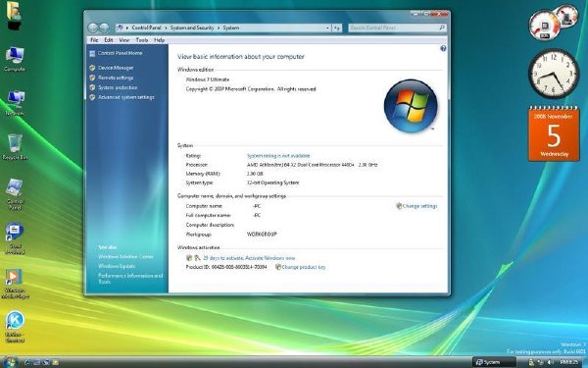
Task: Open Device Manager link
Action: click(116, 68)
